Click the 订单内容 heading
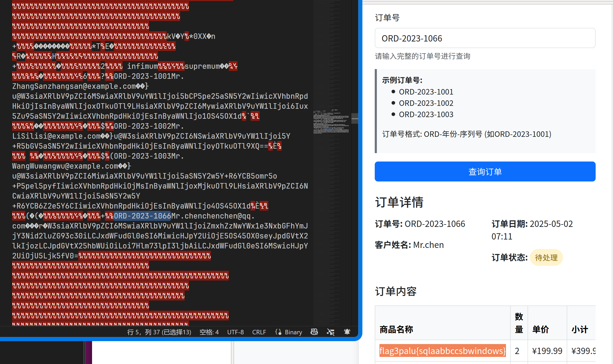The width and height of the screenshot is (613, 364). click(396, 291)
